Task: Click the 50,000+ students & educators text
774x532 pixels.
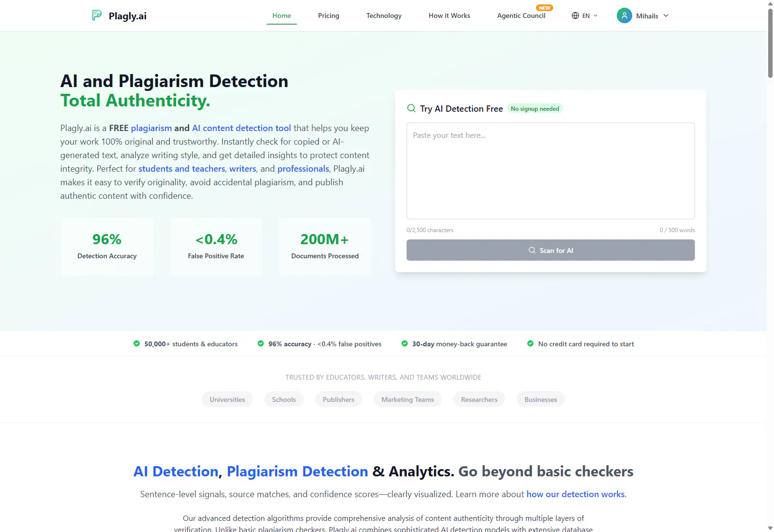Action: coord(191,344)
